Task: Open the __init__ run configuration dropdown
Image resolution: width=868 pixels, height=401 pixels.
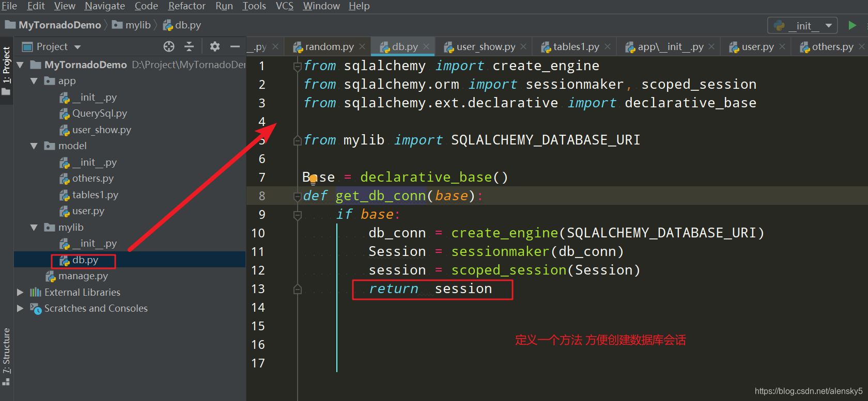Action: 803,25
